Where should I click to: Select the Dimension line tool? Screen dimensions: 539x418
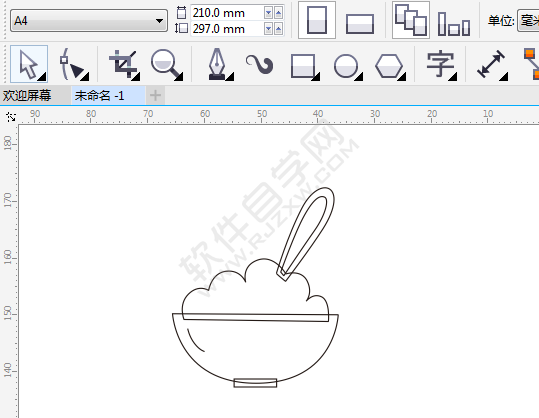492,65
